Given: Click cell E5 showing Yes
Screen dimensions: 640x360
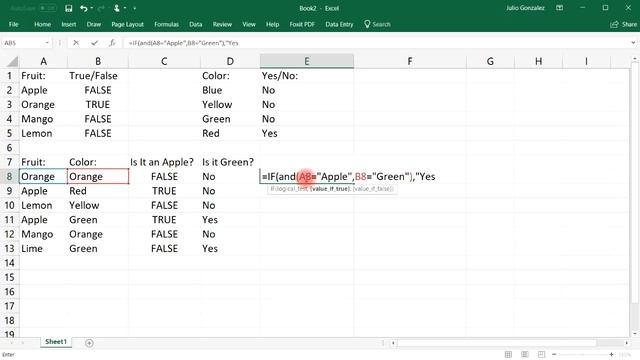Looking at the screenshot, I should [307, 133].
